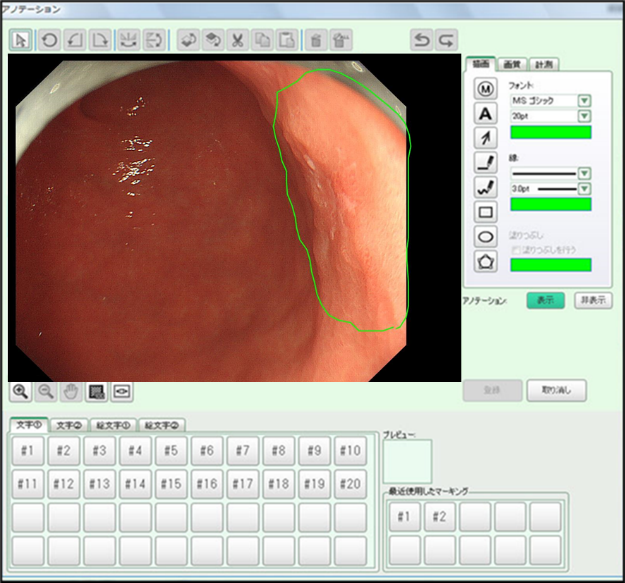625x583 pixels.
Task: Select the polygon shape tool
Action: point(486,262)
